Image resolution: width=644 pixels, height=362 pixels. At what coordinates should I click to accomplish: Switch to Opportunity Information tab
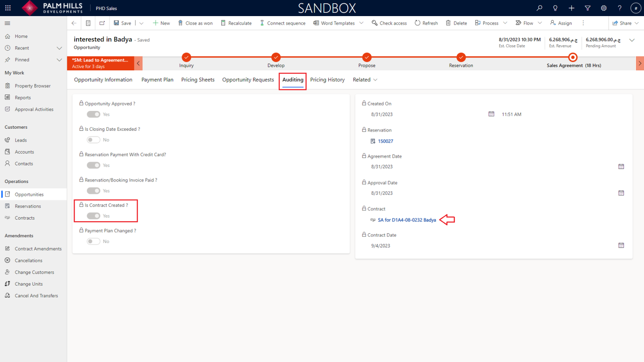tap(103, 80)
